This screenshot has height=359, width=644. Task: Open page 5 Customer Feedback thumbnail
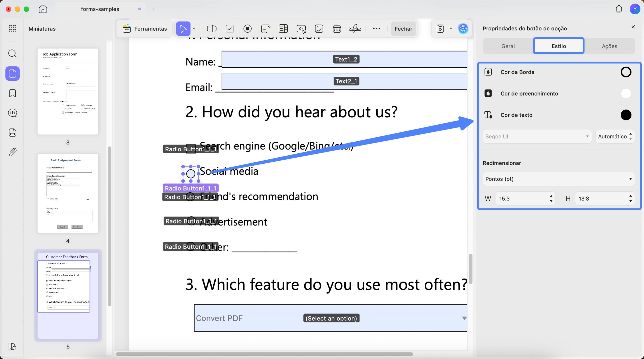[x=68, y=295]
